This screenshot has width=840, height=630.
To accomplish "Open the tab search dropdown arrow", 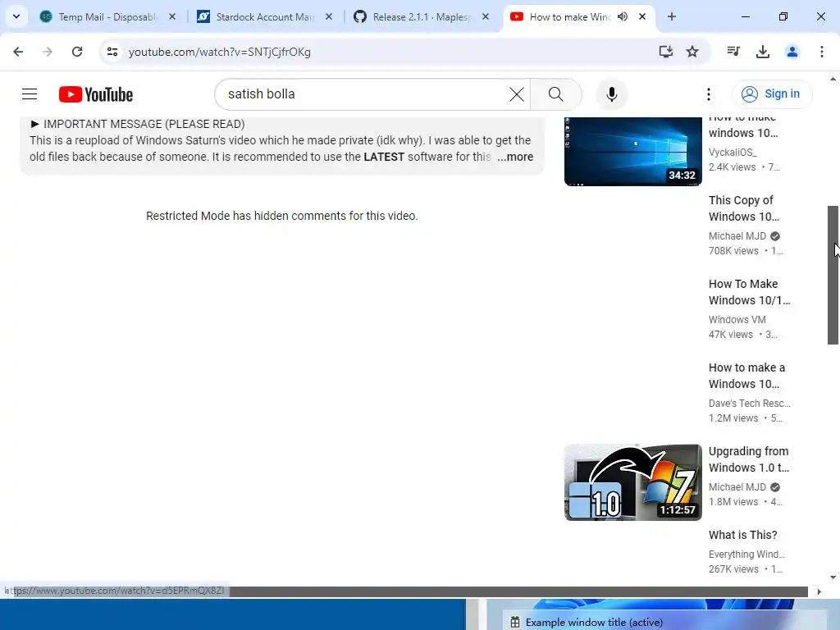I will pos(16,16).
